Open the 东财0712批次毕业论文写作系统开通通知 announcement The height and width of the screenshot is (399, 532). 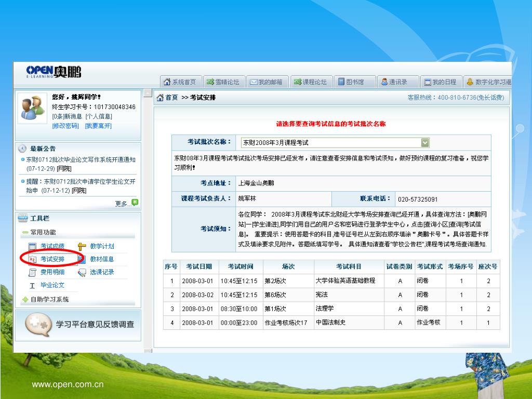click(x=81, y=164)
